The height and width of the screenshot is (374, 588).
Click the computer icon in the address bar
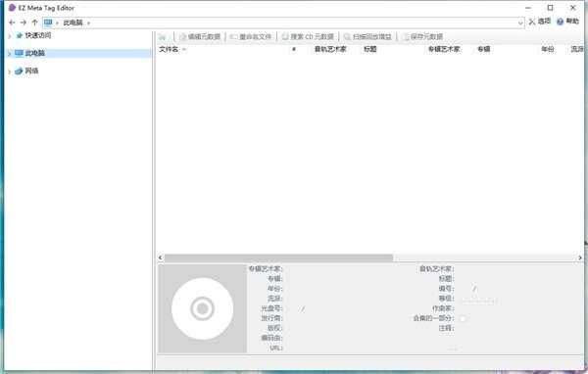click(48, 23)
